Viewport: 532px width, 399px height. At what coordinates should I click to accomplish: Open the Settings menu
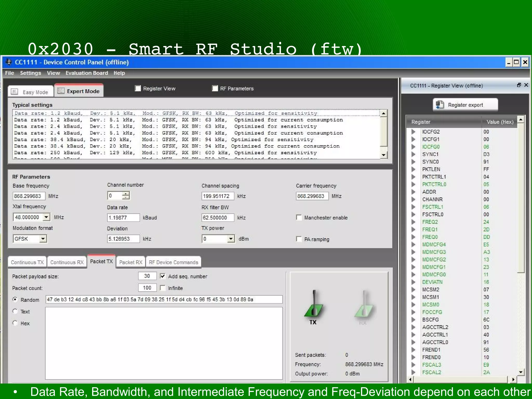point(31,73)
